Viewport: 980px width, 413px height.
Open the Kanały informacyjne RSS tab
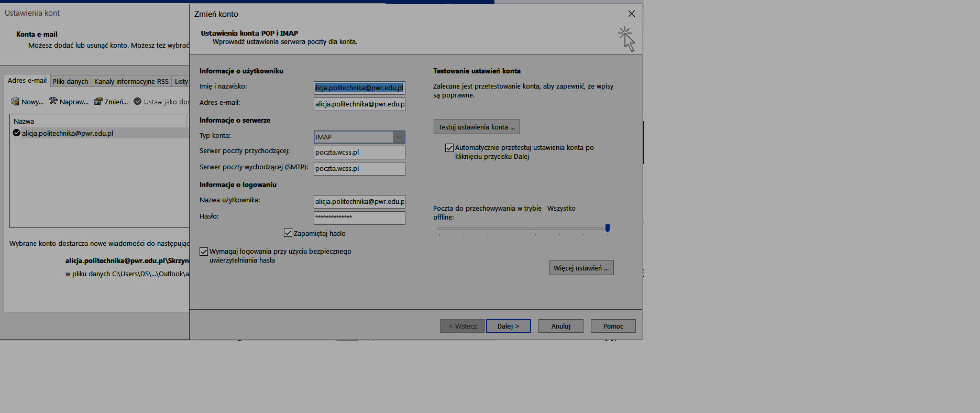(131, 81)
